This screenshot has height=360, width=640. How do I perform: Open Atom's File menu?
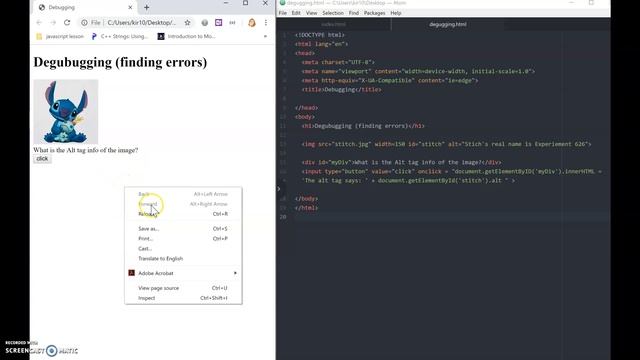coord(282,13)
